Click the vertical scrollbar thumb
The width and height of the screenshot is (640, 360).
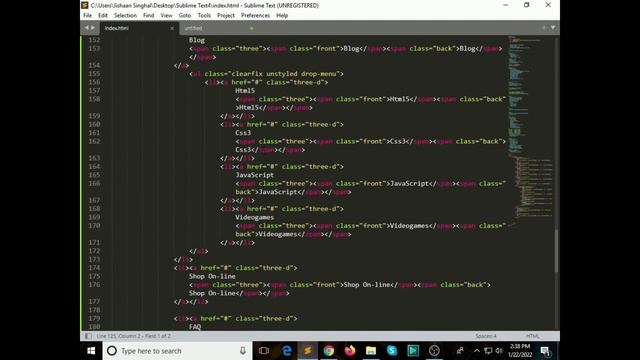pyautogui.click(x=556, y=251)
